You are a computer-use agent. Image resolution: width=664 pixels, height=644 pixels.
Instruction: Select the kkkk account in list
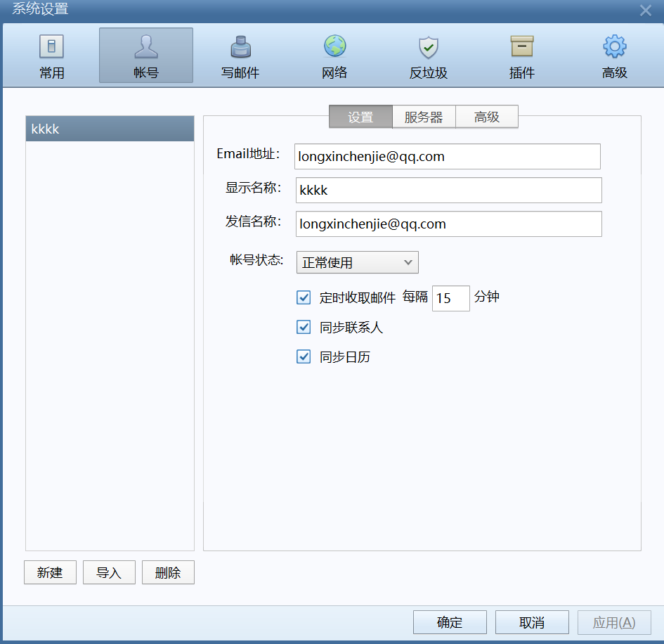(110, 129)
